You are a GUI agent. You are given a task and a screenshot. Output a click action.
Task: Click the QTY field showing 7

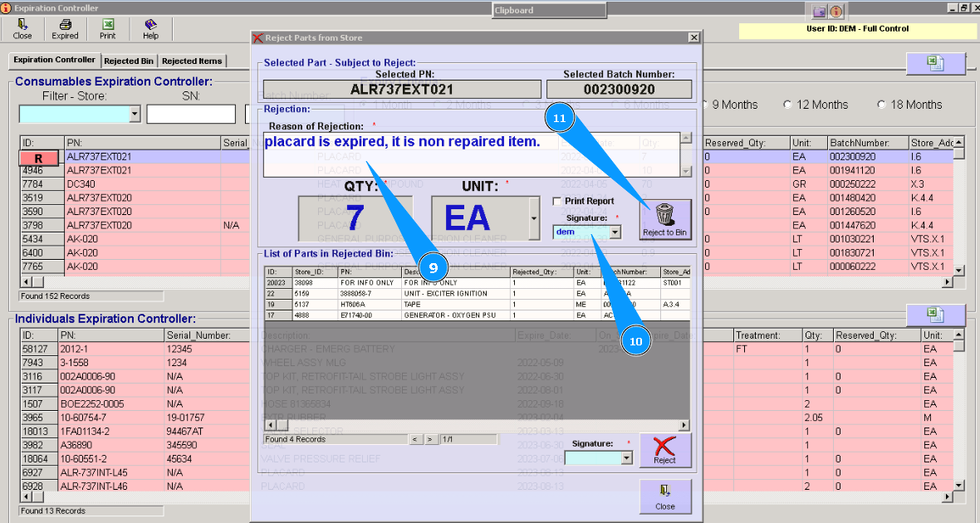tap(355, 218)
